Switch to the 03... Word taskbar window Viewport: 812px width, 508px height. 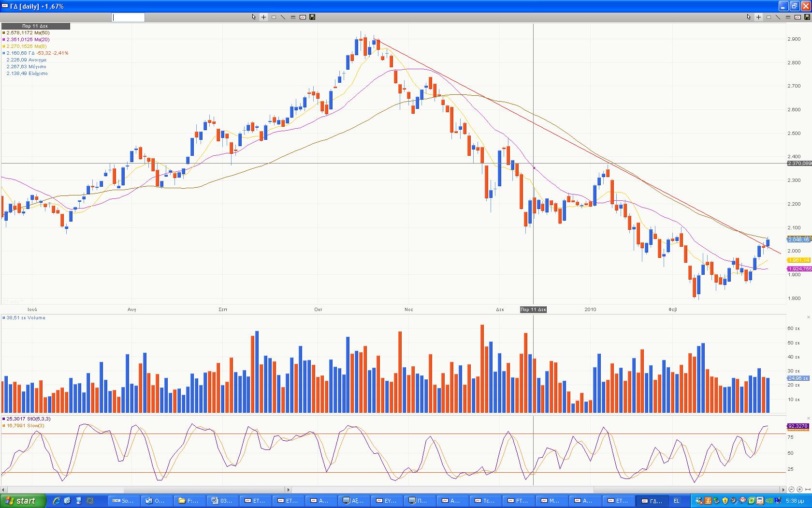223,501
